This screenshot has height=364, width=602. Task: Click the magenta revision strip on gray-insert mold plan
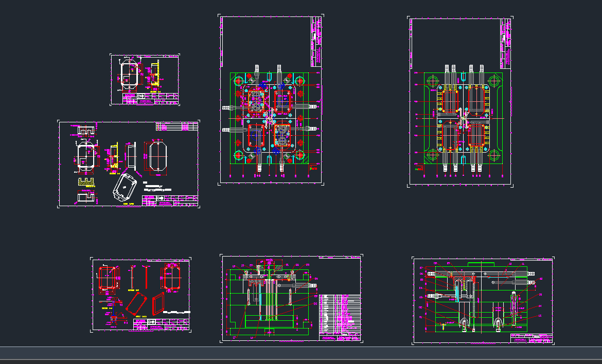[x=316, y=42]
